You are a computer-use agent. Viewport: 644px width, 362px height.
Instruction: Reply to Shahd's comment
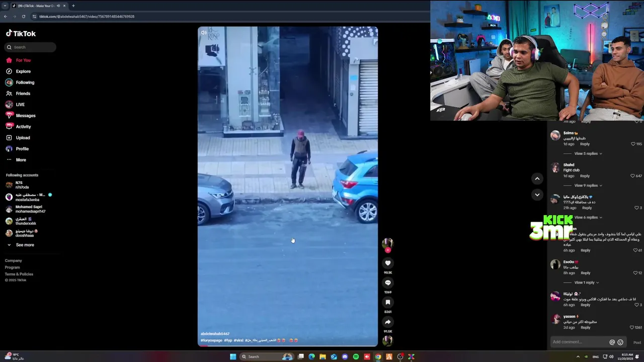tap(585, 176)
